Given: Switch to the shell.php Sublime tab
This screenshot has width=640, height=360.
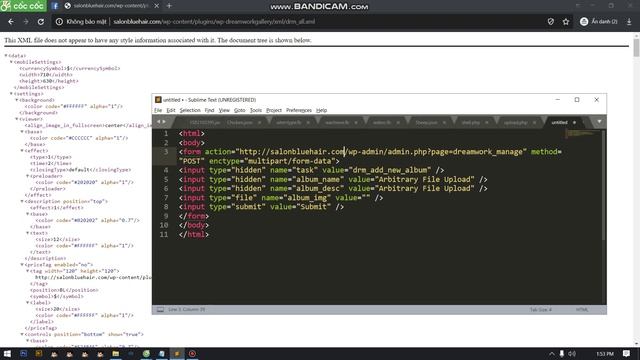Looking at the screenshot, I should (x=470, y=122).
